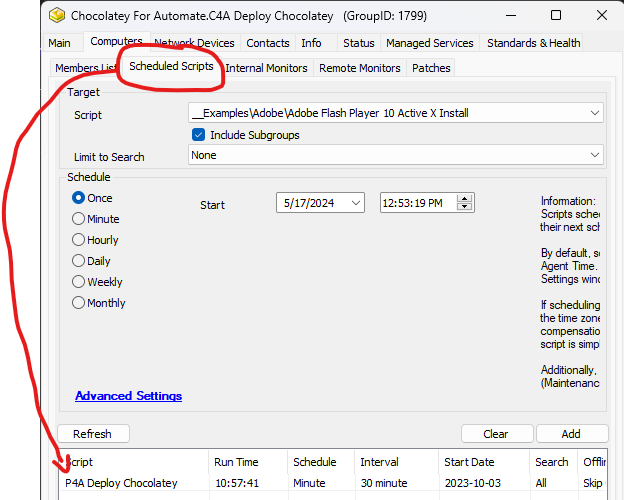Viewport: 624px width, 500px height.
Task: Maximize the Chocolatey For Automate window
Action: coord(556,15)
